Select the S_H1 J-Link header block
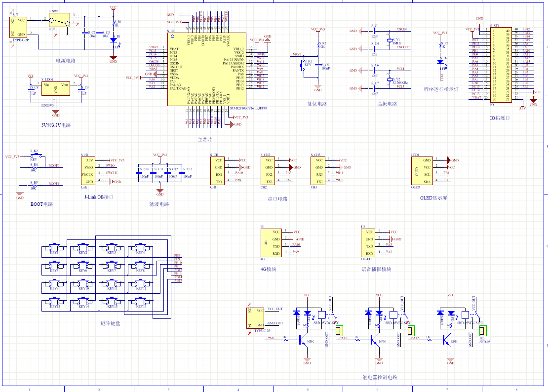 pyautogui.click(x=88, y=171)
